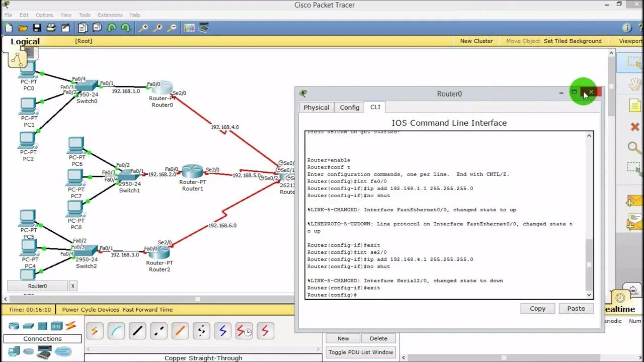Select the Inspect magnifier tool

[x=635, y=148]
